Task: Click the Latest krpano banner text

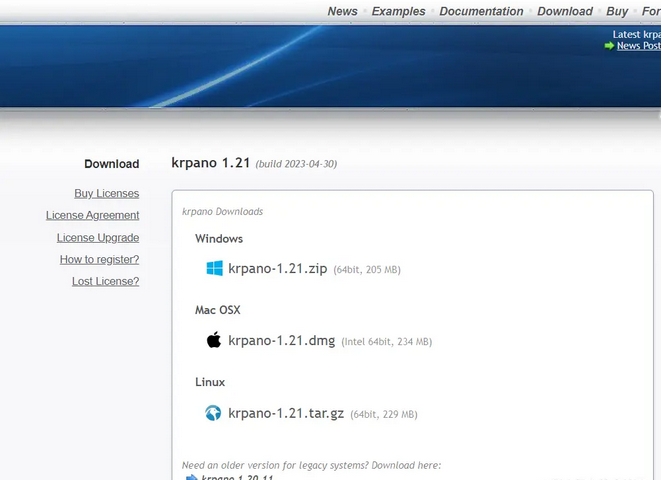Action: tap(637, 35)
